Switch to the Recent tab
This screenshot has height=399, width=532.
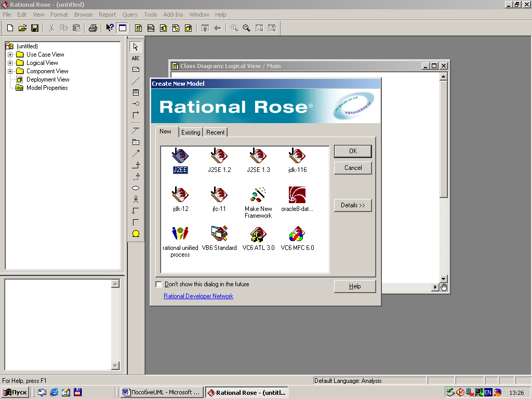click(x=216, y=132)
